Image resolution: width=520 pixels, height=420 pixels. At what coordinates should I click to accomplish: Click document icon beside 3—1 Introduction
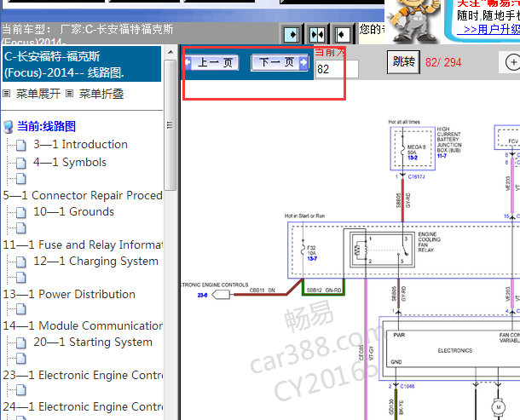(x=21, y=145)
